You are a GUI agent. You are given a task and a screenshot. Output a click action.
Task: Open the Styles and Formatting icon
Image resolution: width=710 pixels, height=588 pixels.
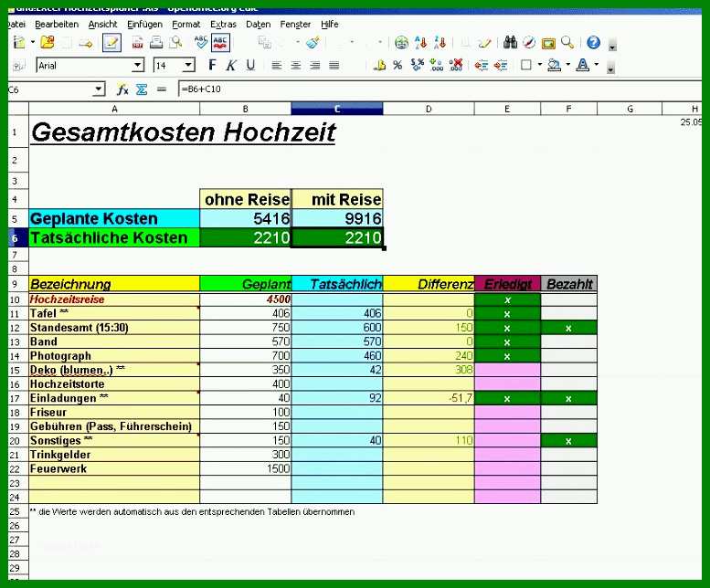(x=18, y=66)
